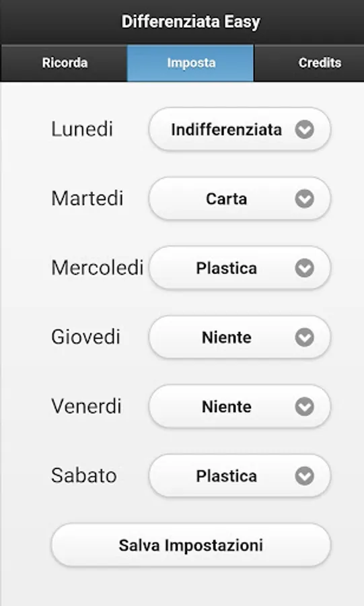Open Sabato's Plastica dropdown

(x=240, y=476)
